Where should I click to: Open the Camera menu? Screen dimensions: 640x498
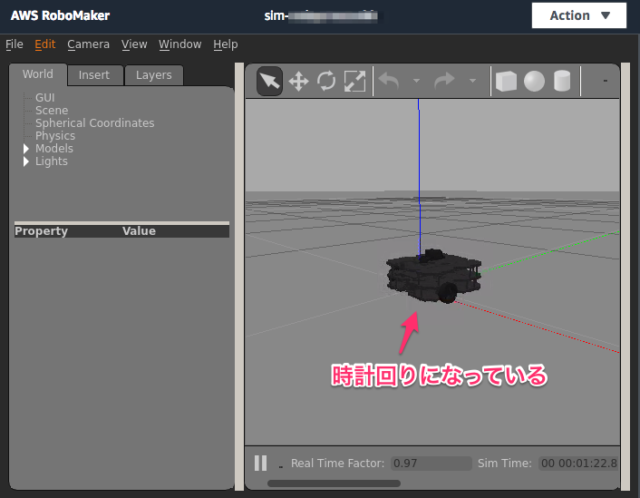(x=88, y=44)
